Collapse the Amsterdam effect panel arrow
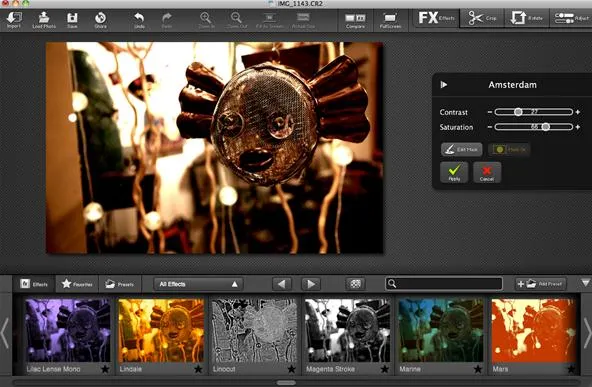The width and height of the screenshot is (592, 387). click(x=444, y=85)
